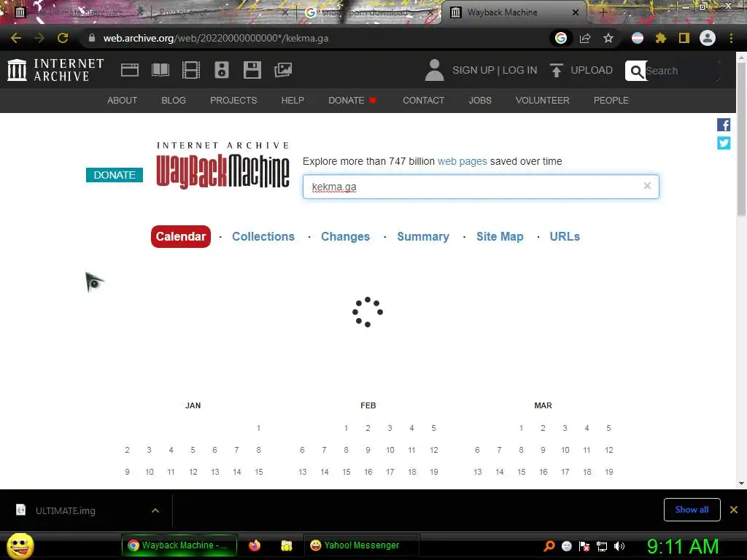Click the teal DONATE button

tap(115, 175)
